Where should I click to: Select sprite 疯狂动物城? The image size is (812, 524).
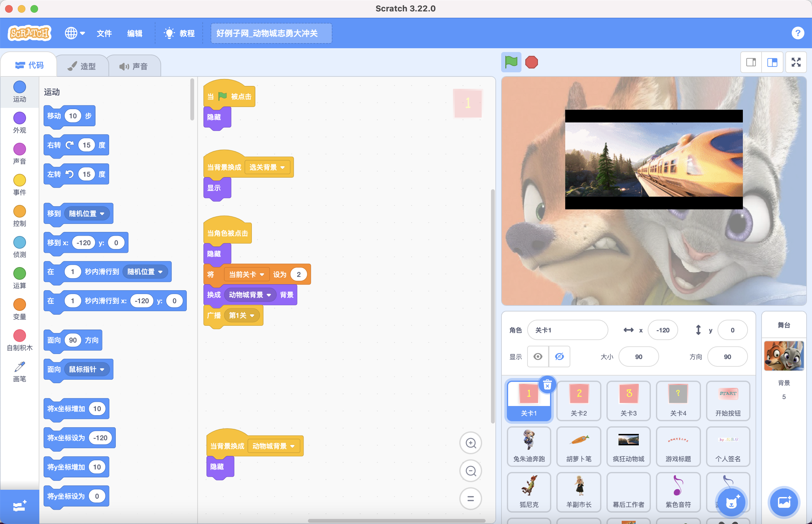click(x=628, y=446)
